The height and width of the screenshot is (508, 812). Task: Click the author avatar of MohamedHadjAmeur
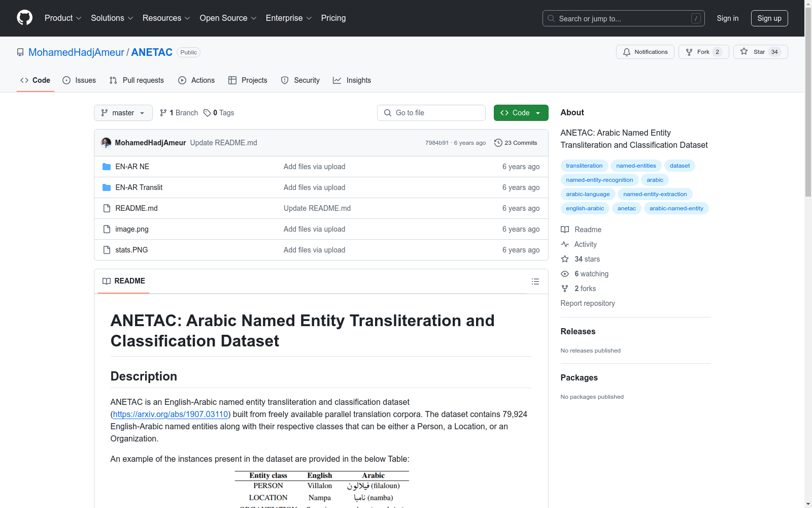(x=106, y=143)
